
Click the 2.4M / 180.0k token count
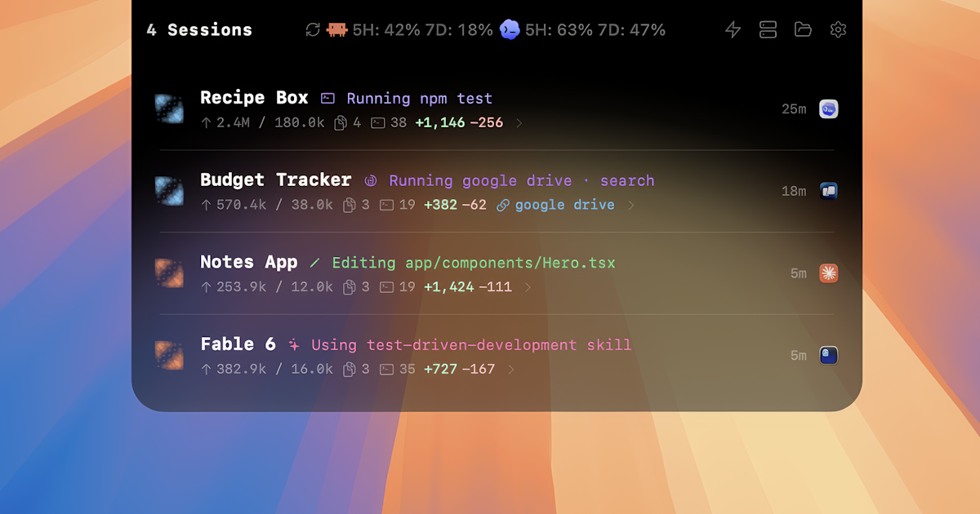pyautogui.click(x=270, y=122)
